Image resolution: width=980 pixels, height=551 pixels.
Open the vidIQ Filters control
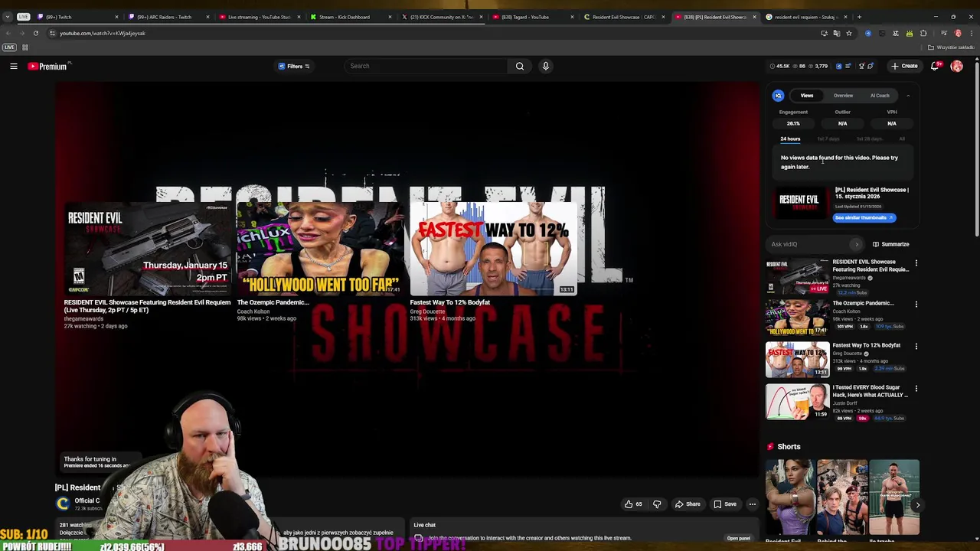coord(294,67)
